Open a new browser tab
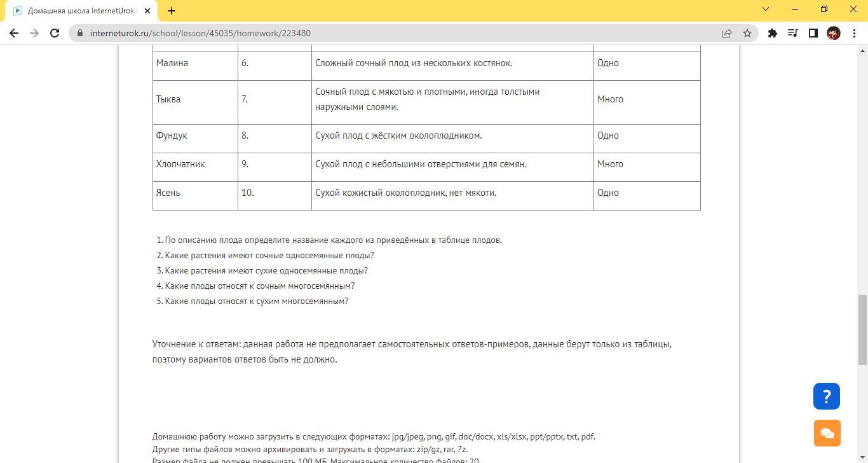 click(172, 10)
